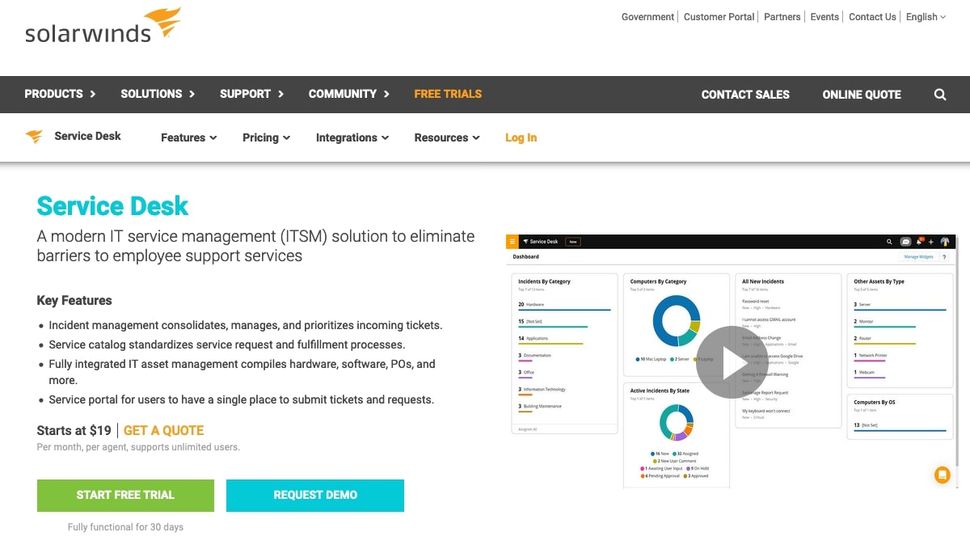Expand the Products menu
970x545 pixels.
[60, 94]
